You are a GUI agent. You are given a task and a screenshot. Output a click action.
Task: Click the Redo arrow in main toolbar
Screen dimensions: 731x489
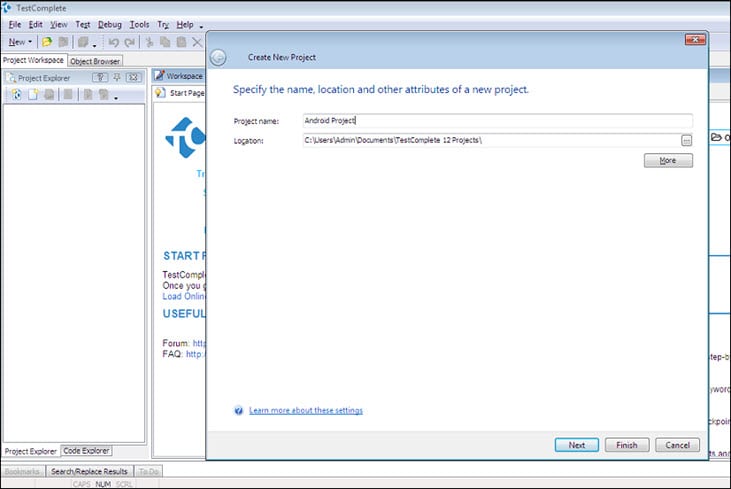pos(129,42)
